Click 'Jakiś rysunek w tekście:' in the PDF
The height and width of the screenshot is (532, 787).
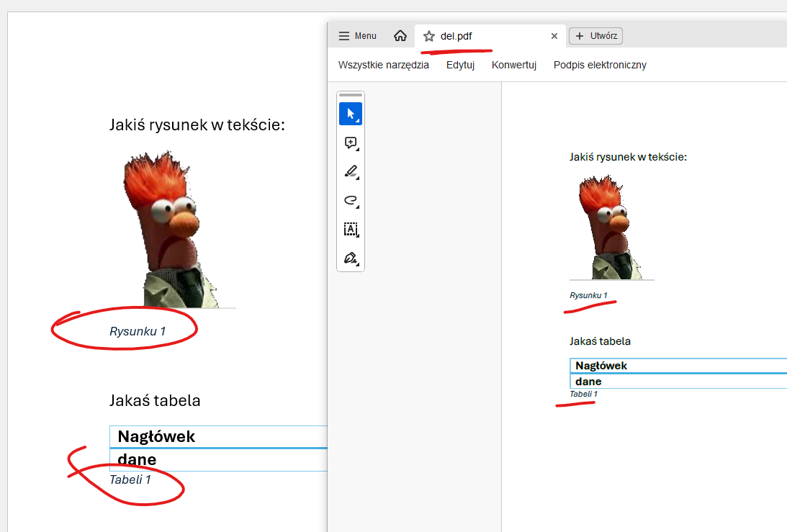pyautogui.click(x=628, y=157)
